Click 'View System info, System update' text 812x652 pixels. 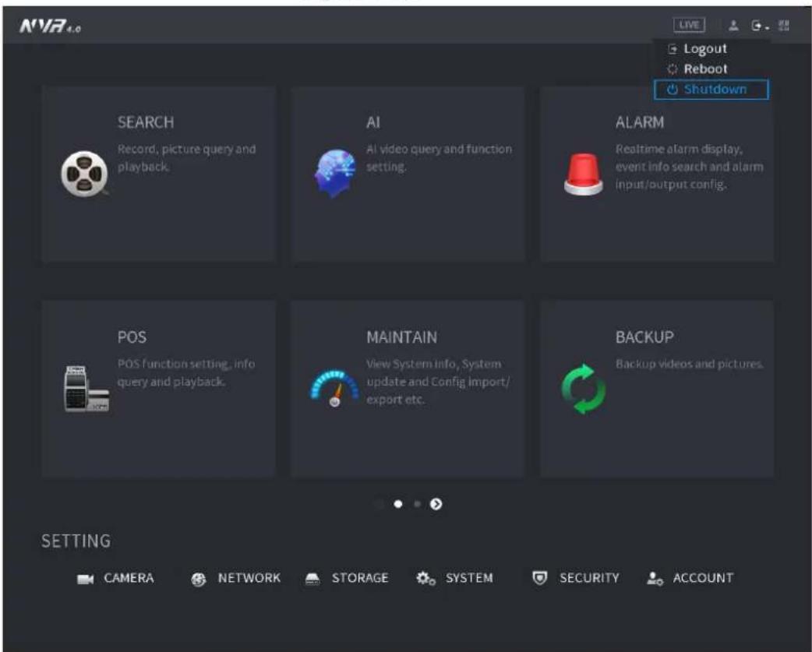[x=438, y=382]
